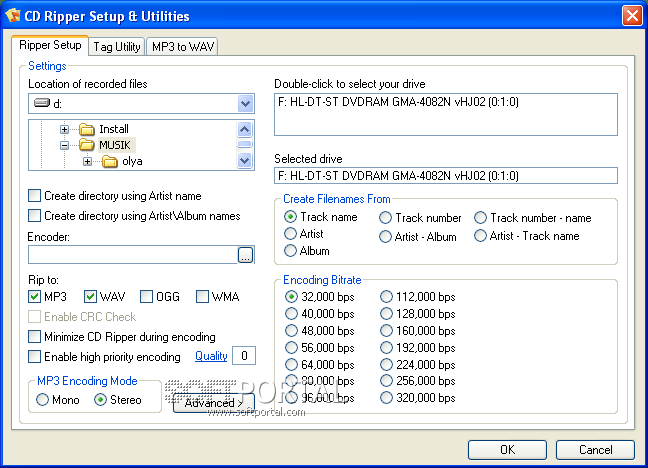Click the Encoder path input field
648x468 pixels.
[133, 255]
